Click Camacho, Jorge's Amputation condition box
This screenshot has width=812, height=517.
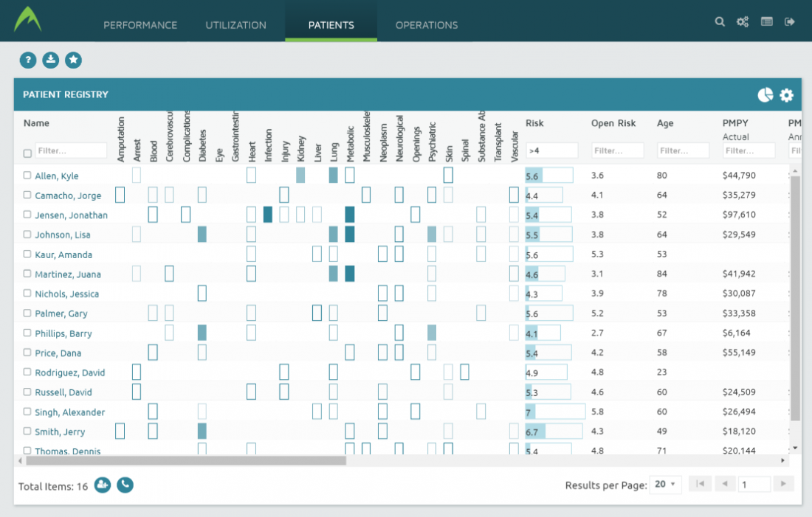click(x=120, y=195)
